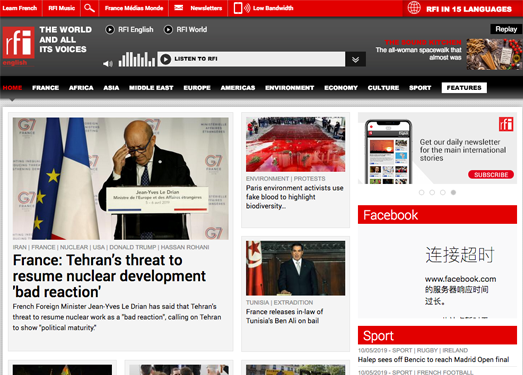Click the Low Bandwidth phone icon
This screenshot has height=375, width=523.
238,8
